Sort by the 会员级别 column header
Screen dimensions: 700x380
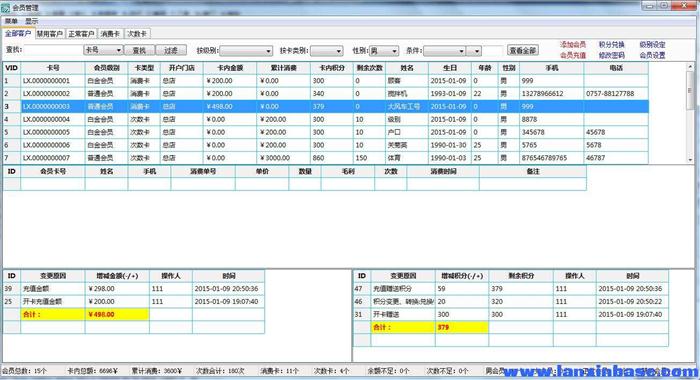click(107, 68)
